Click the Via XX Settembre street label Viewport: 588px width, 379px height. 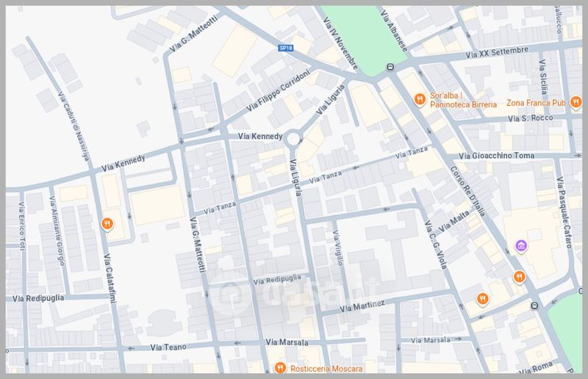(493, 52)
